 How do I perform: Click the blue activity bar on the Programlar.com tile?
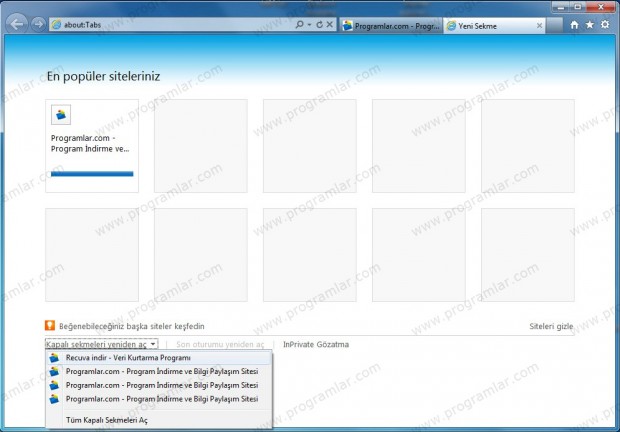tap(92, 174)
